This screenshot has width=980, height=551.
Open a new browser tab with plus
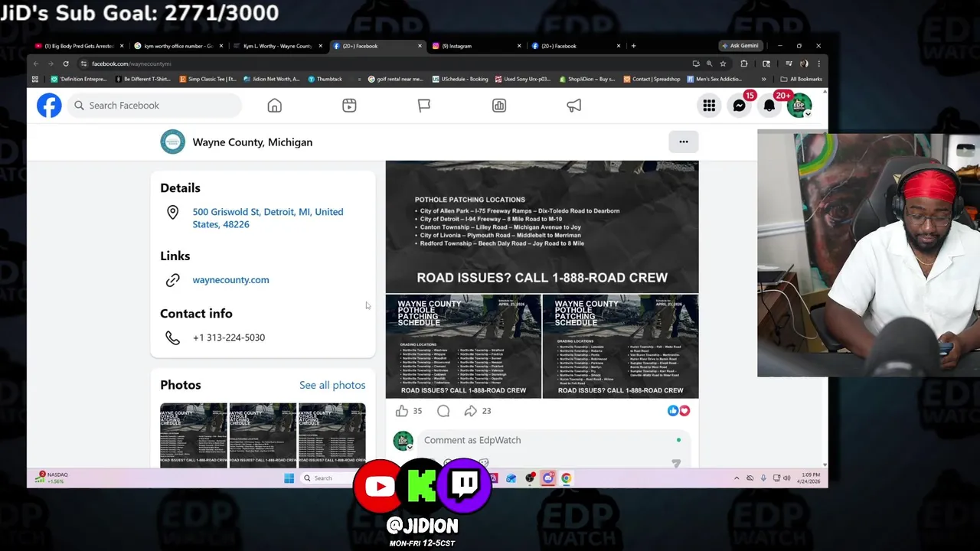coord(633,46)
